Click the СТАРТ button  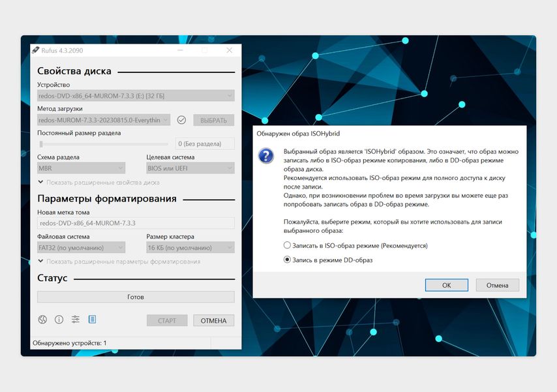pos(167,320)
